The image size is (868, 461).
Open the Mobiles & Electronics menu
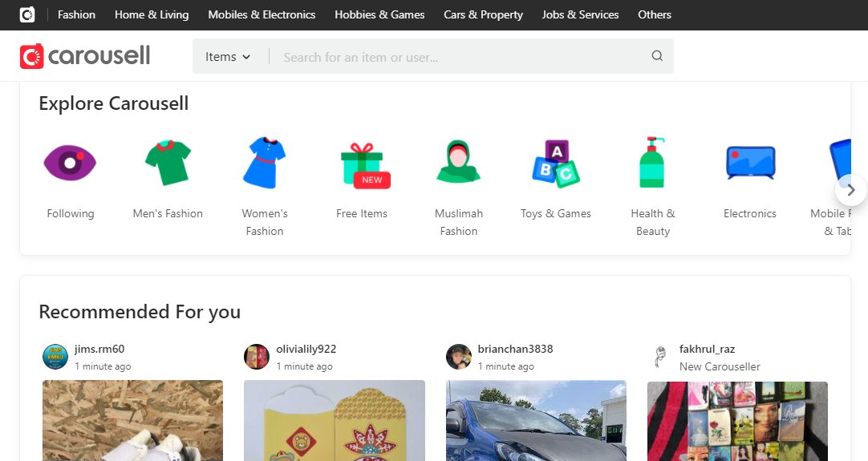[x=262, y=14]
